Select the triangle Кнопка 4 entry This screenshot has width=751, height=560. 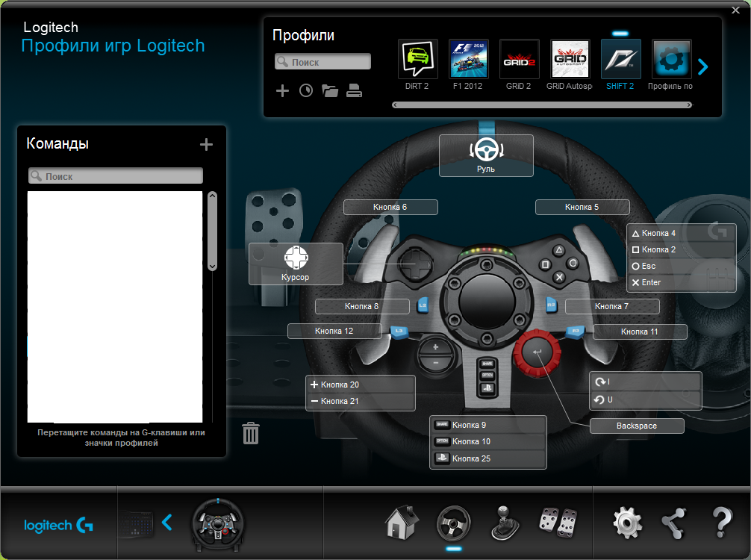681,233
